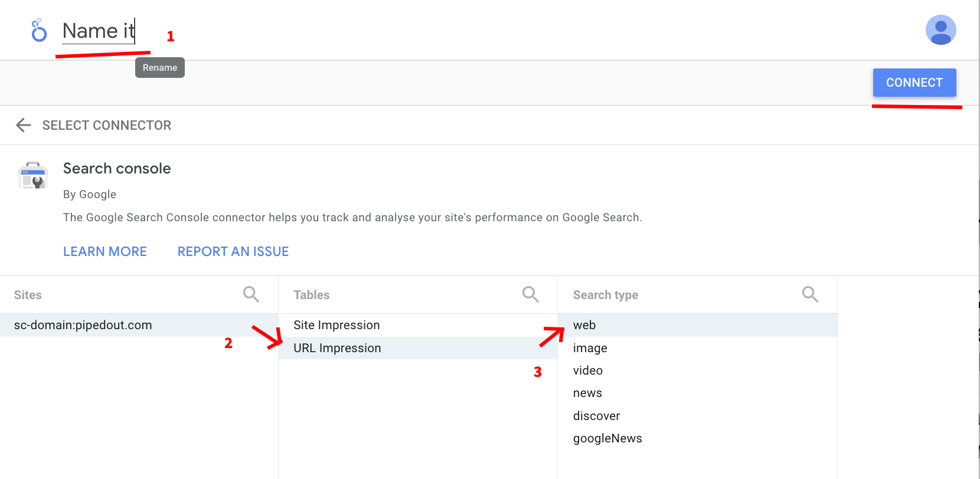This screenshot has height=479, width=980.
Task: Click the Tables column header
Action: coord(312,295)
